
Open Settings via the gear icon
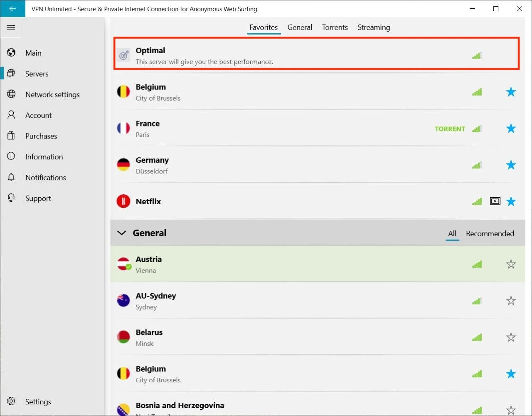(11, 401)
